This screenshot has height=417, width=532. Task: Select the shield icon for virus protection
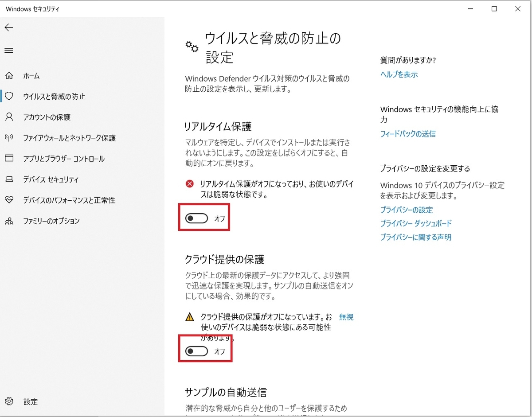[9, 97]
